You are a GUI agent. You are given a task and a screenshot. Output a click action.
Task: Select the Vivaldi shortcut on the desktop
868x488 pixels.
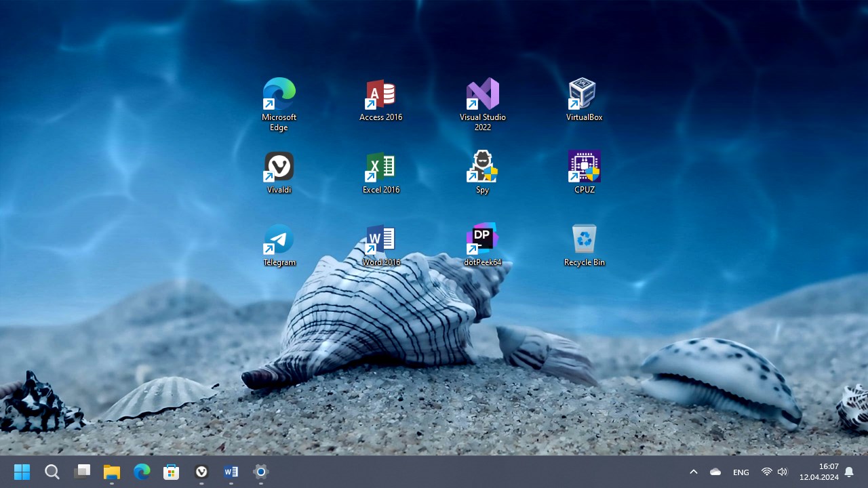[279, 172]
